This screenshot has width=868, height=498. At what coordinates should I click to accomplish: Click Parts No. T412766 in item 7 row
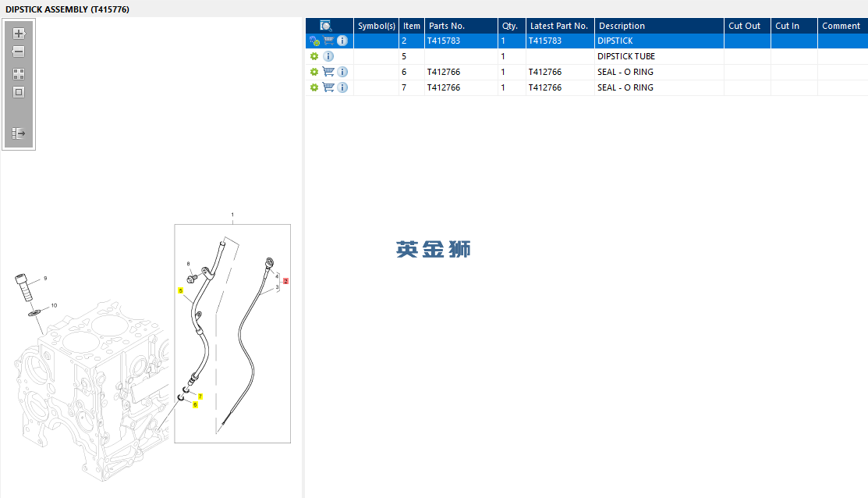pyautogui.click(x=444, y=87)
